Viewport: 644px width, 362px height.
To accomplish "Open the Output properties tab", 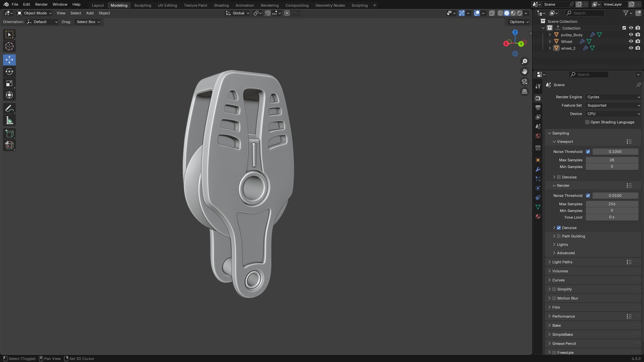I will tap(538, 108).
